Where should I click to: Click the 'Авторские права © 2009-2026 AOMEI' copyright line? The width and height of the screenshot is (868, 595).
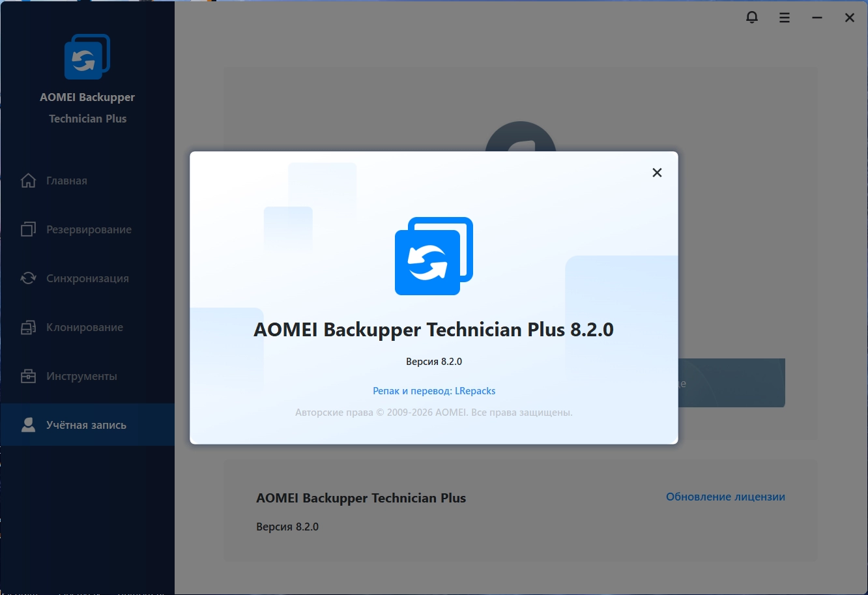(434, 413)
